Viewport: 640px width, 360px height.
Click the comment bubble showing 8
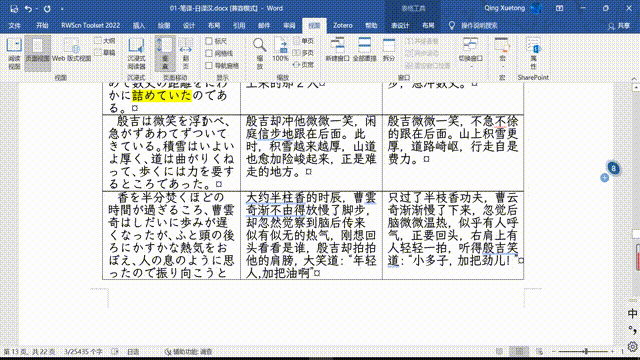(613, 168)
